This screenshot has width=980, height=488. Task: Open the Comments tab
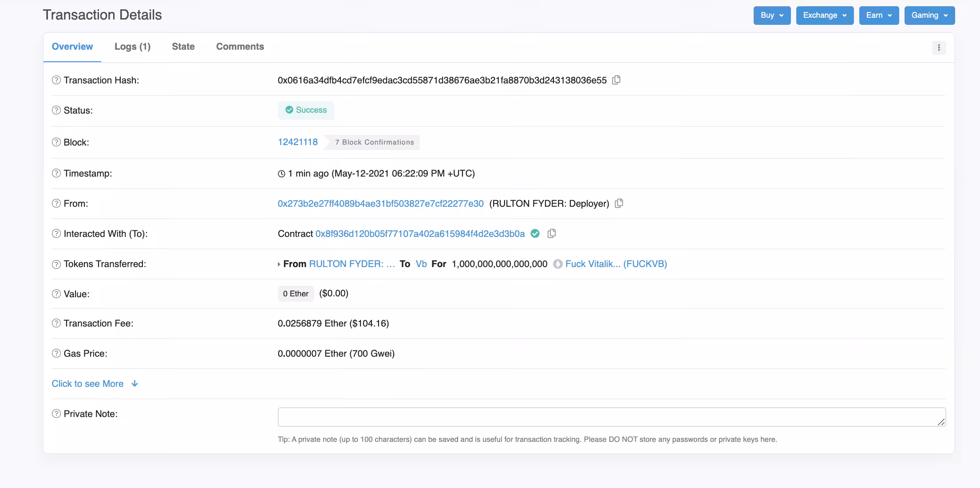(x=240, y=47)
